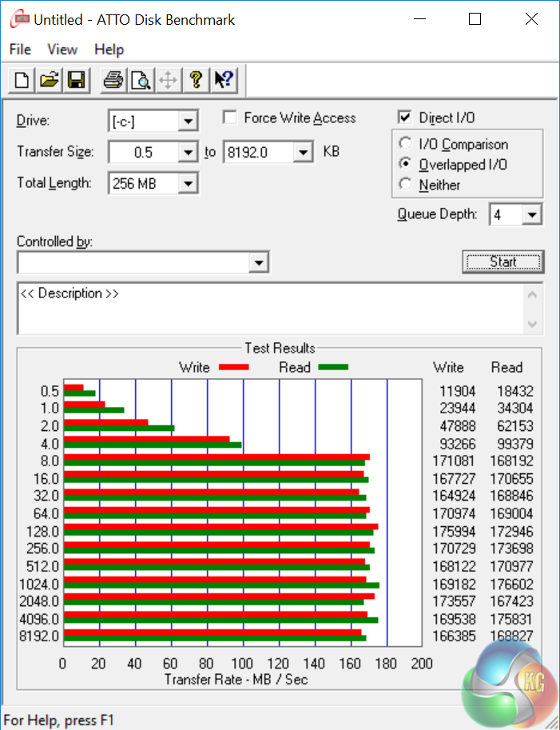Click inside the Description text box
The height and width of the screenshot is (730, 560).
click(271, 308)
